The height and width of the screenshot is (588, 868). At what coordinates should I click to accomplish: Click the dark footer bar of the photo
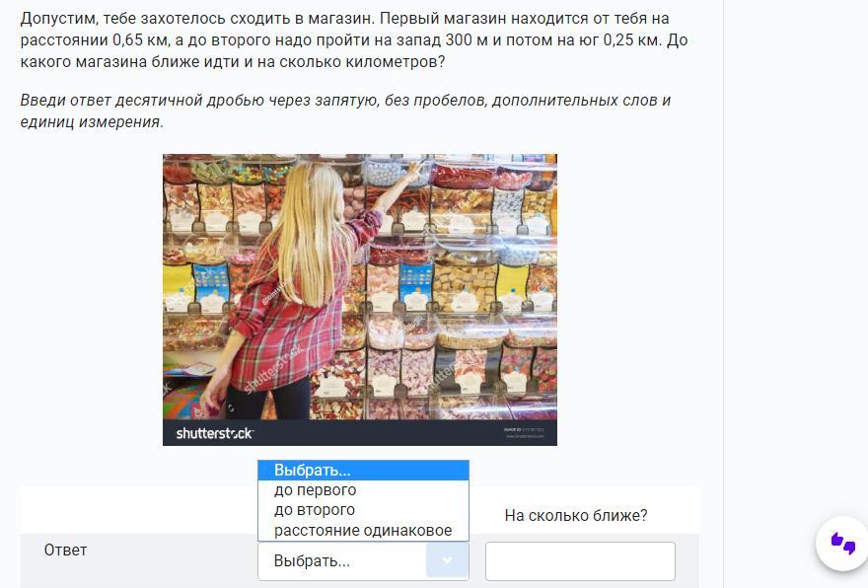click(360, 432)
